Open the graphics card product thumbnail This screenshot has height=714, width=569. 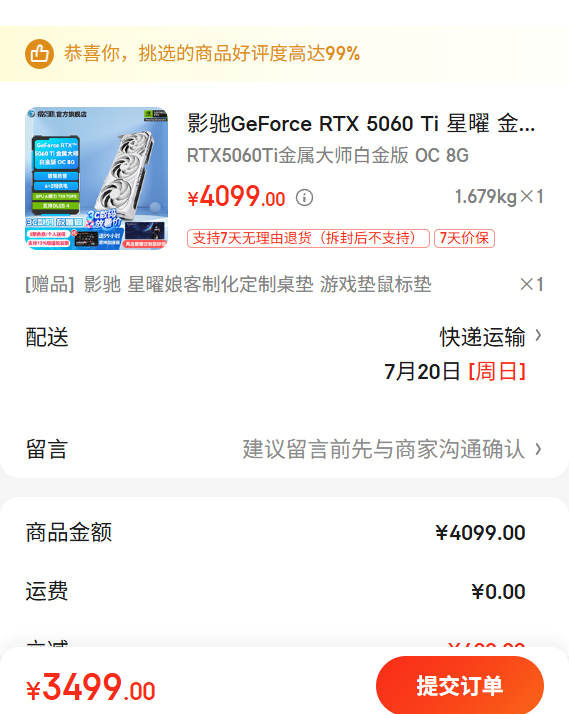pyautogui.click(x=97, y=178)
